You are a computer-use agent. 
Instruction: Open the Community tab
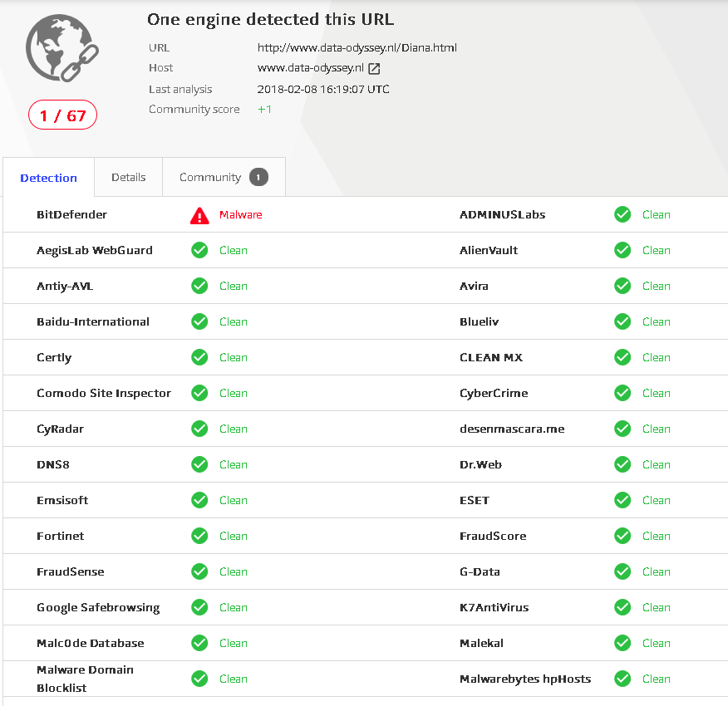click(x=224, y=177)
